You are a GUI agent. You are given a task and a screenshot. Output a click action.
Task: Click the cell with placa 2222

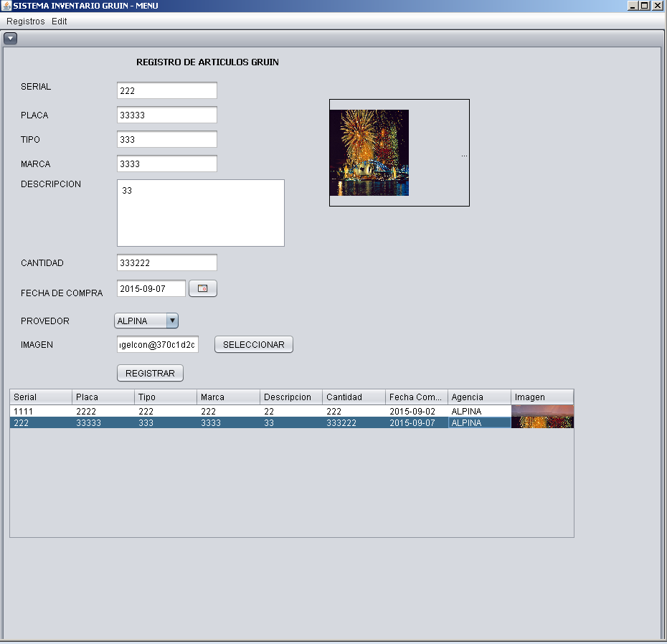103,412
